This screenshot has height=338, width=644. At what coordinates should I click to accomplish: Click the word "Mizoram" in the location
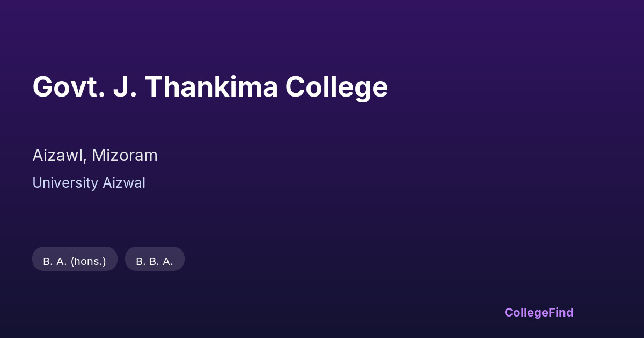click(x=125, y=156)
